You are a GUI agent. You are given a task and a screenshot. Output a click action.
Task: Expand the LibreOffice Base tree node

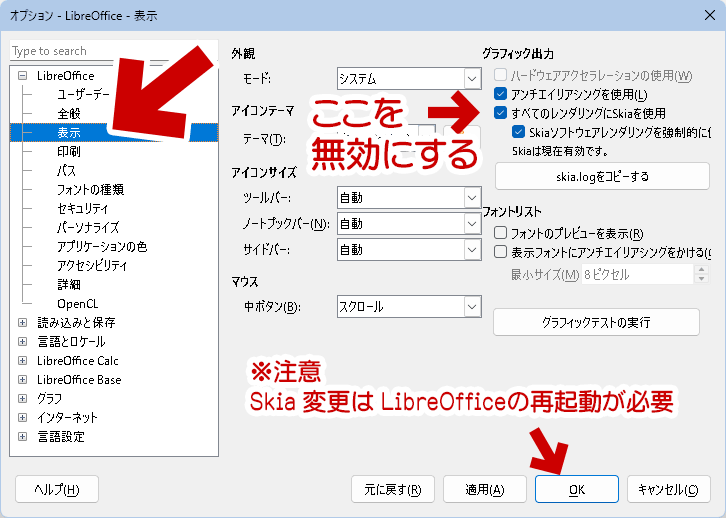pyautogui.click(x=22, y=380)
